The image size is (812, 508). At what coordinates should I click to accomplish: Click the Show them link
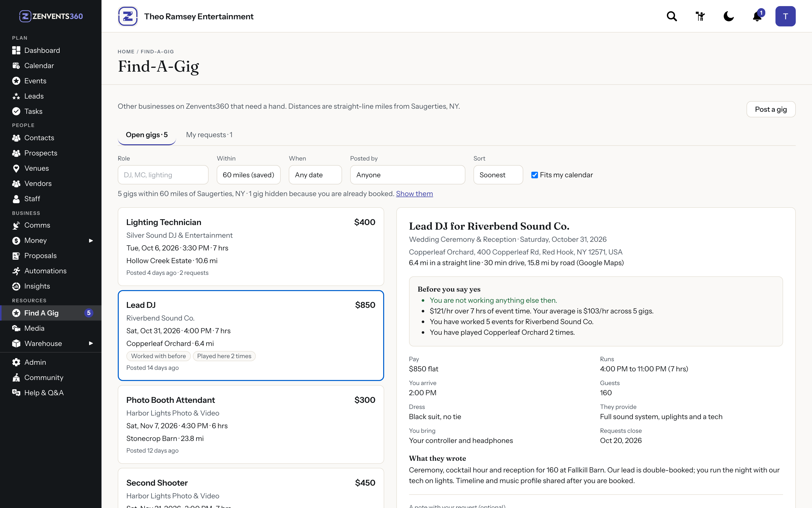click(414, 194)
